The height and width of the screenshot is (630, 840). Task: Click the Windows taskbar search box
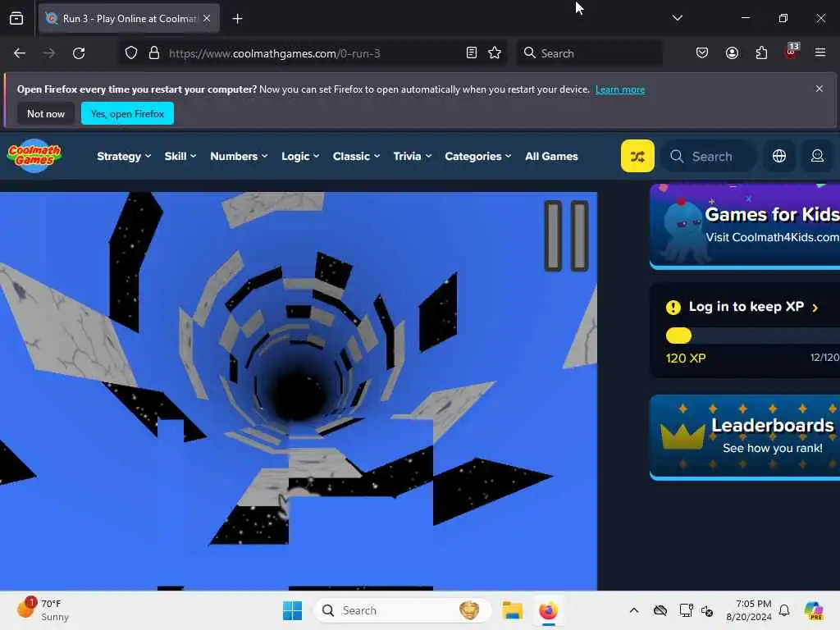pos(402,610)
